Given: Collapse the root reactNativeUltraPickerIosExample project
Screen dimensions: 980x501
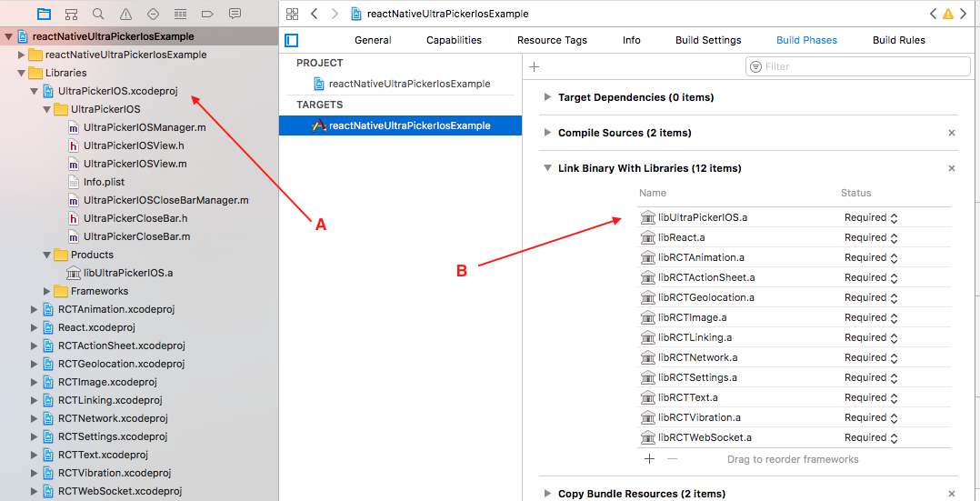Looking at the screenshot, I should pos(8,36).
